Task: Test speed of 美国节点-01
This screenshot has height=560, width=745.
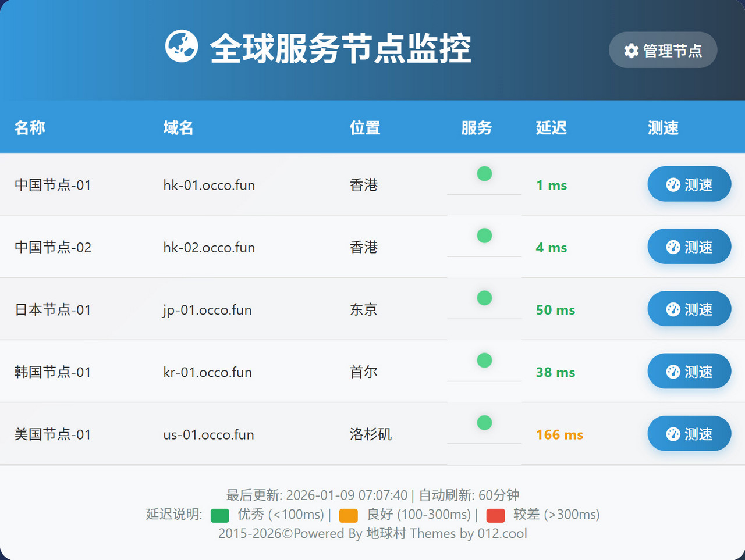Action: [x=689, y=434]
